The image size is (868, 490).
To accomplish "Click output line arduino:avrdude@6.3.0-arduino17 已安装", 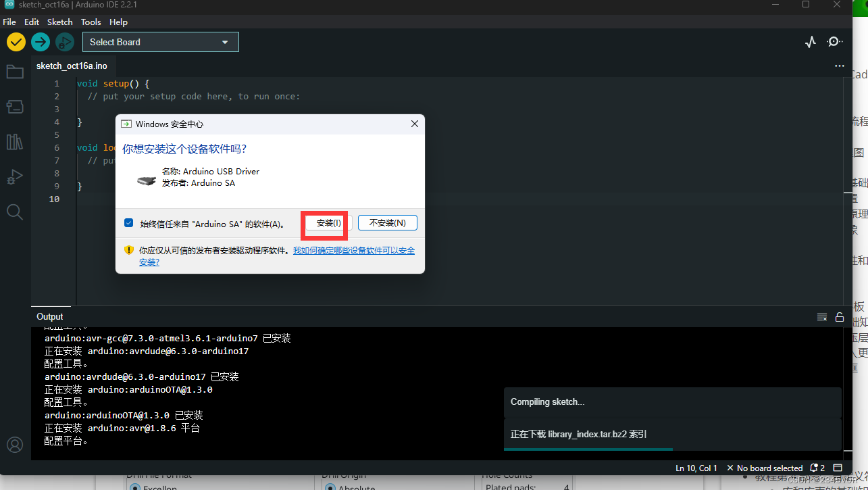I will point(142,376).
